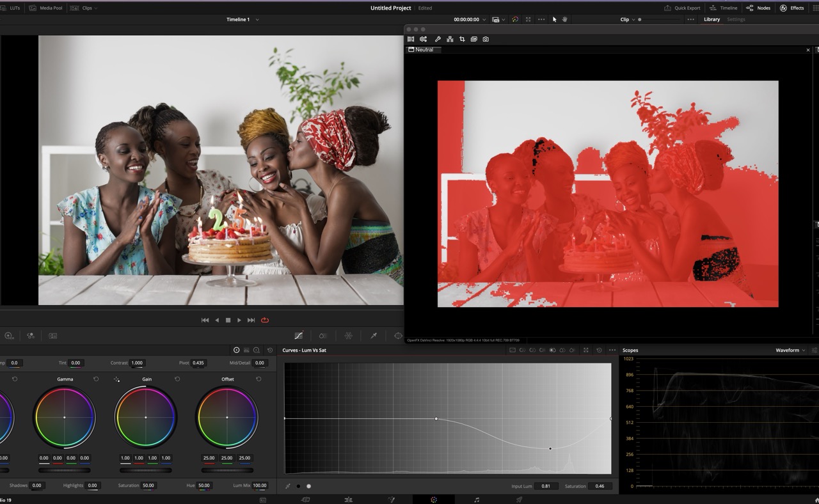Expand the Clips dropdown arrow

coord(97,8)
